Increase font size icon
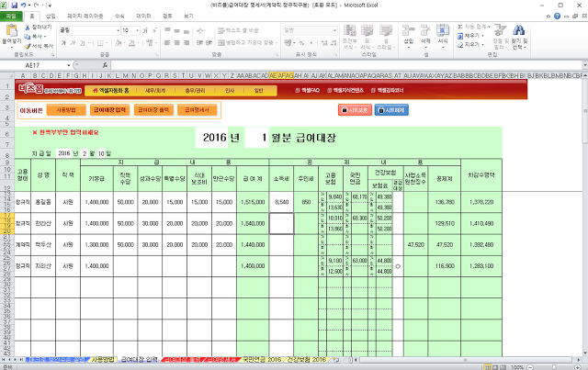This screenshot has width=588, height=370. [145, 30]
